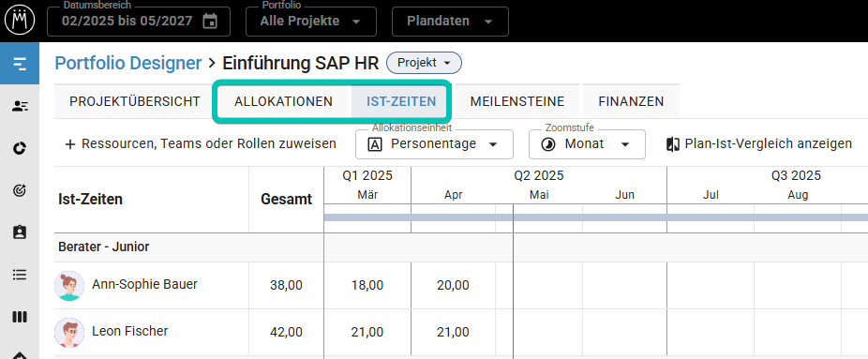Click the name Ann-Sophie Bauer
The width and height of the screenshot is (868, 359).
(144, 284)
